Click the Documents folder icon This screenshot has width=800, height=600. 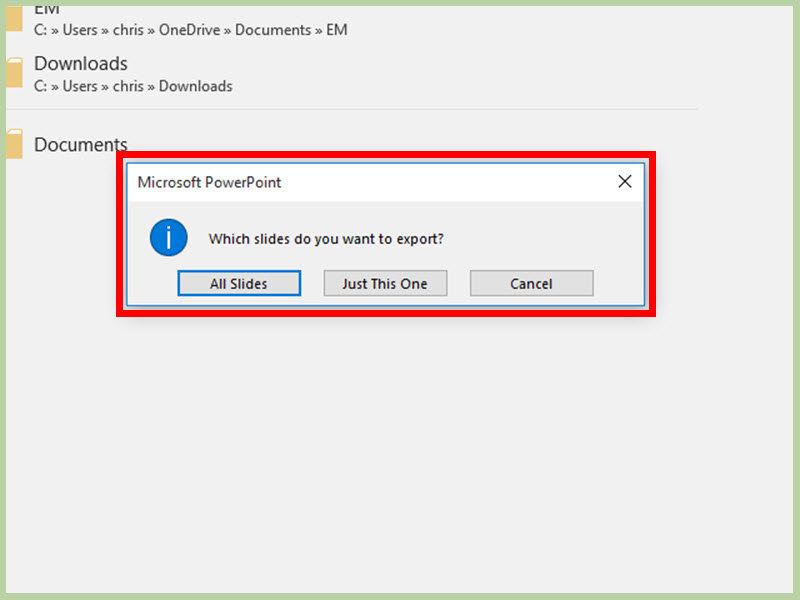pos(14,144)
